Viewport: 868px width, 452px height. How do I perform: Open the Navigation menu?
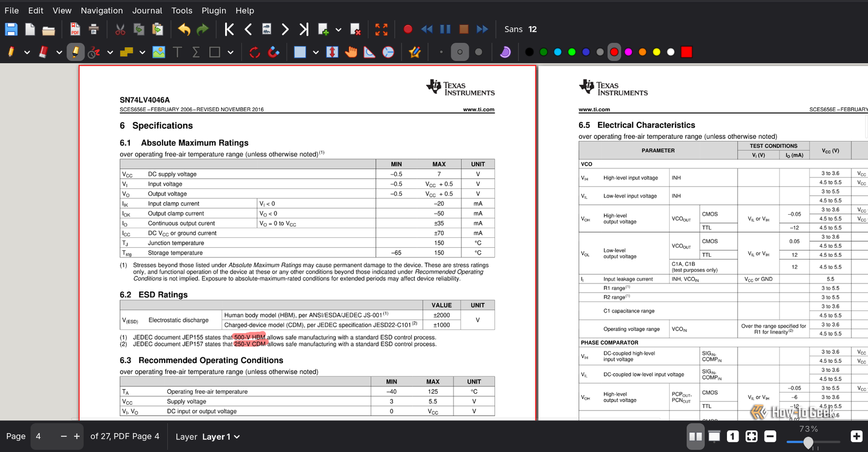click(102, 11)
